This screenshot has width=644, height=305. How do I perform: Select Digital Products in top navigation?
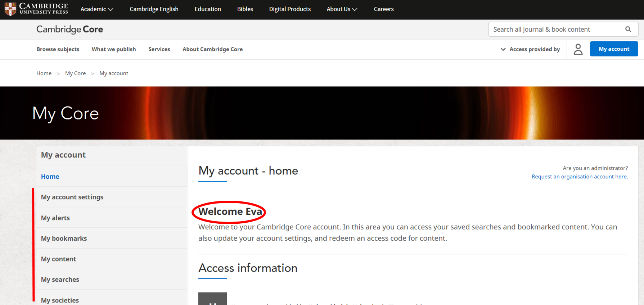290,9
